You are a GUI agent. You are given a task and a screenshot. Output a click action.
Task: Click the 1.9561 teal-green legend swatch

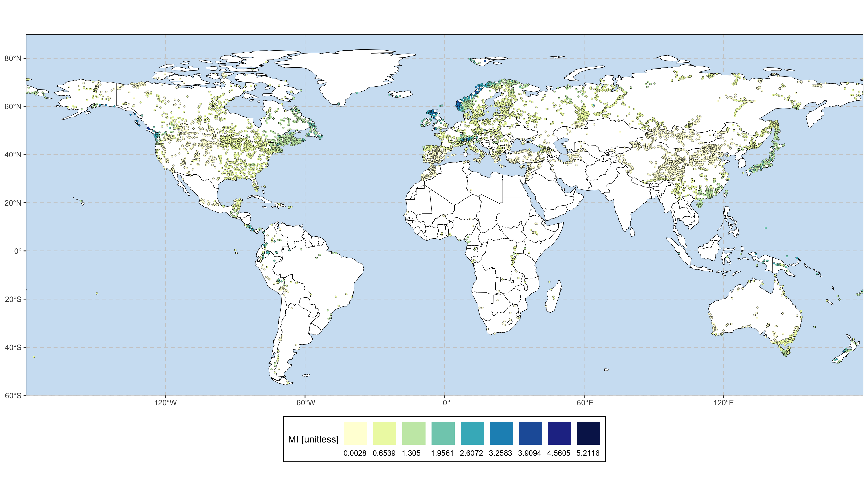coord(443,433)
